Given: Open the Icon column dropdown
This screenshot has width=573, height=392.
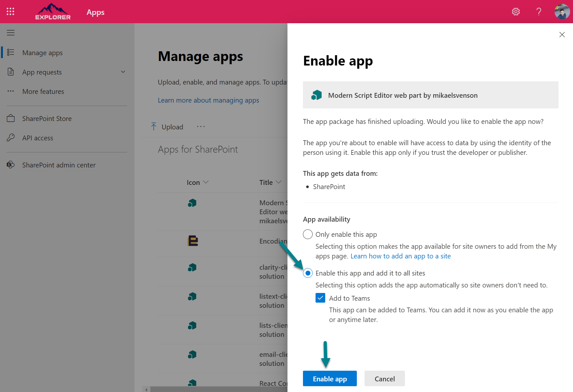Looking at the screenshot, I should [206, 182].
